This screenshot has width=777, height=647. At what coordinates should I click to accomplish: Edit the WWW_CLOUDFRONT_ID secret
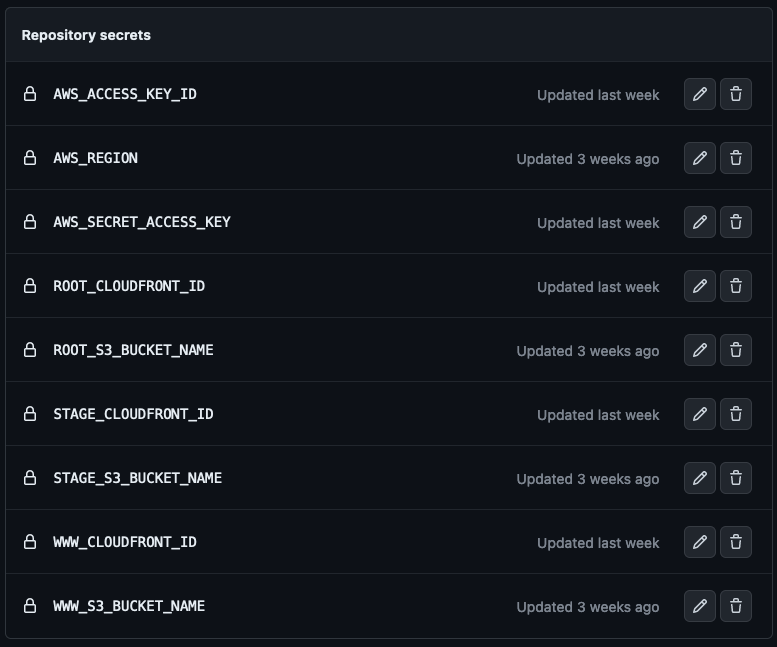coord(700,542)
